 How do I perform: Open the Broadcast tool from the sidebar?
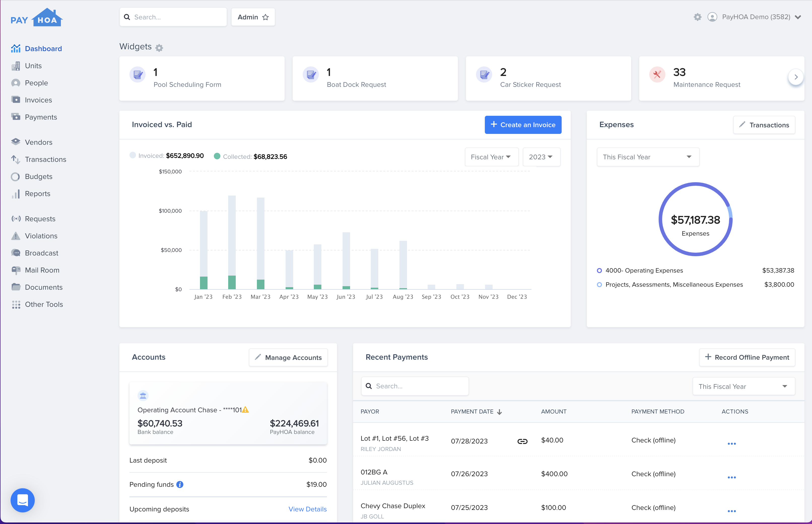(x=41, y=253)
